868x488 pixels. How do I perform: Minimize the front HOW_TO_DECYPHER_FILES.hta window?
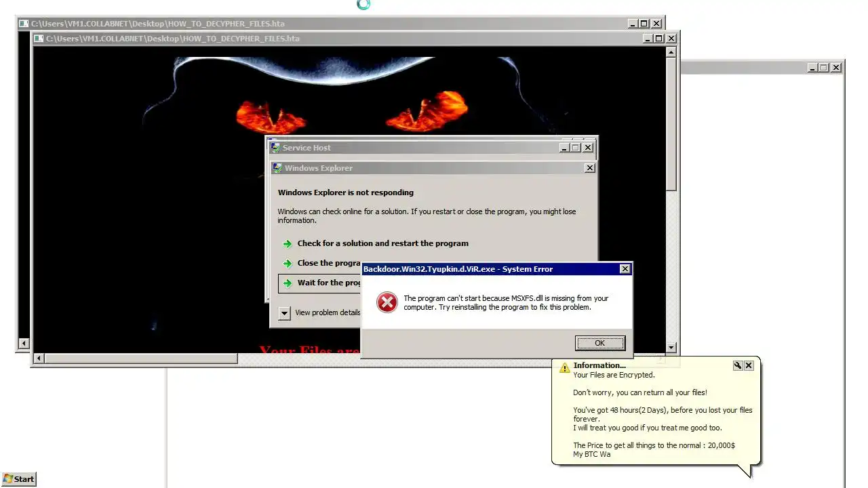(647, 39)
